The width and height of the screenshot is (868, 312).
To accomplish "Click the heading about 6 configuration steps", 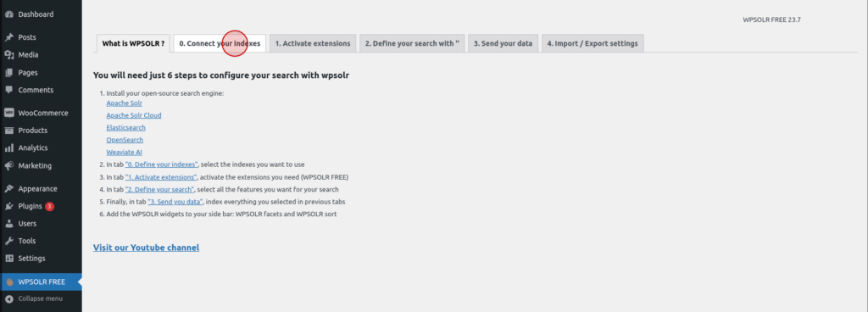I will [221, 75].
